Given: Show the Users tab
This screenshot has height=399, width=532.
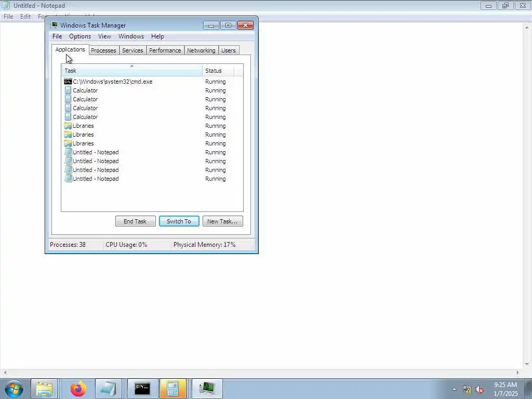Looking at the screenshot, I should [229, 50].
